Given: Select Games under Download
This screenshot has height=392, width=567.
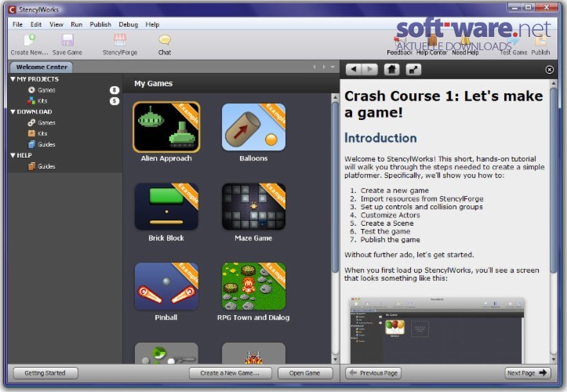Looking at the screenshot, I should 46,122.
